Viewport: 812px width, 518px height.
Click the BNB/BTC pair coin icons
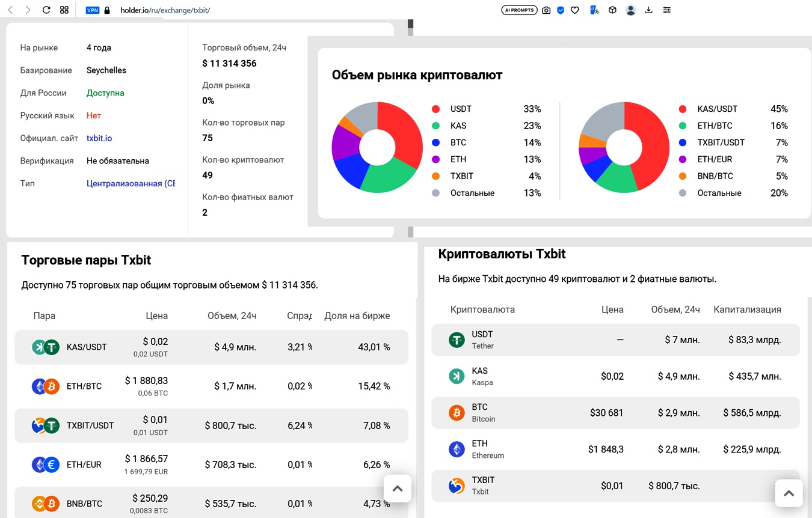pos(46,504)
